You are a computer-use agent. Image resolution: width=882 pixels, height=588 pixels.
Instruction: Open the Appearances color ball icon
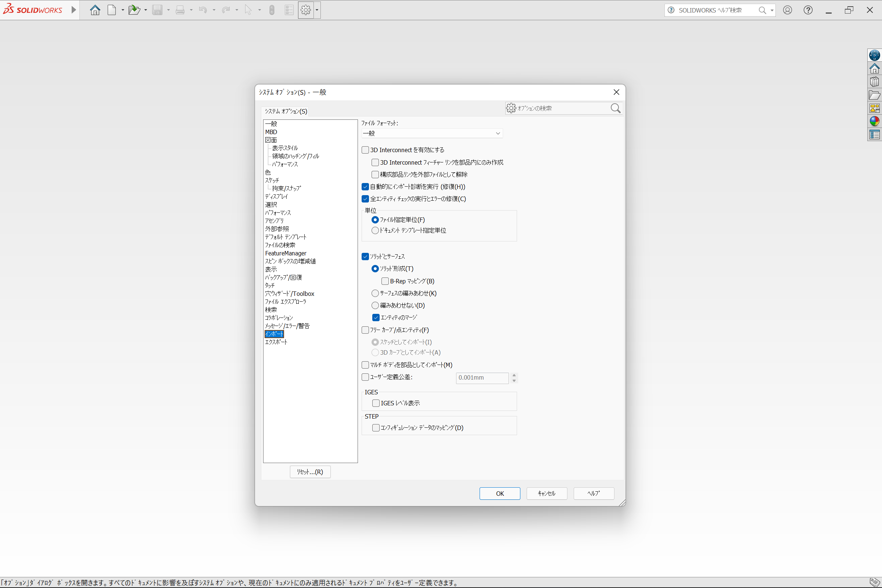(x=875, y=121)
